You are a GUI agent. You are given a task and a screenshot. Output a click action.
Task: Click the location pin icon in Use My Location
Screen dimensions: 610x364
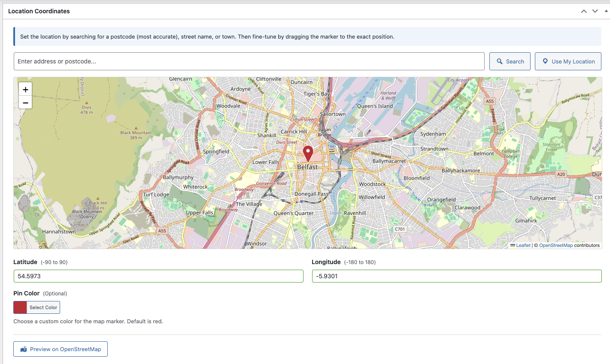(x=545, y=61)
